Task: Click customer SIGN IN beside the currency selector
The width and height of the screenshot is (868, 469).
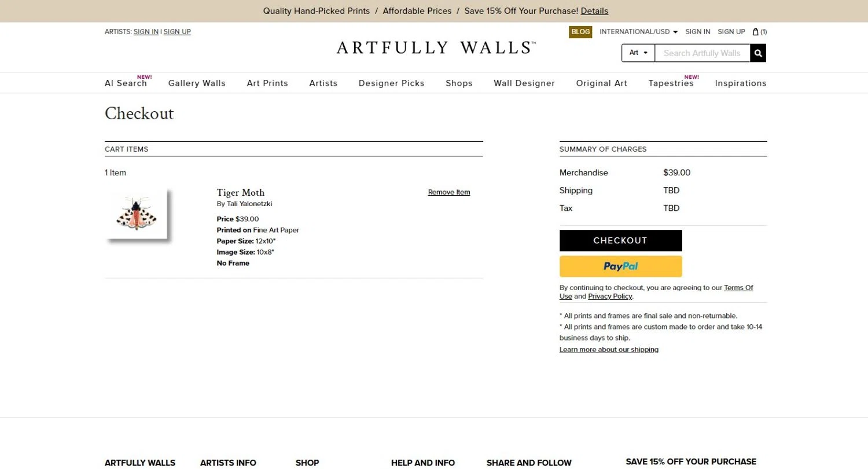Action: click(698, 32)
